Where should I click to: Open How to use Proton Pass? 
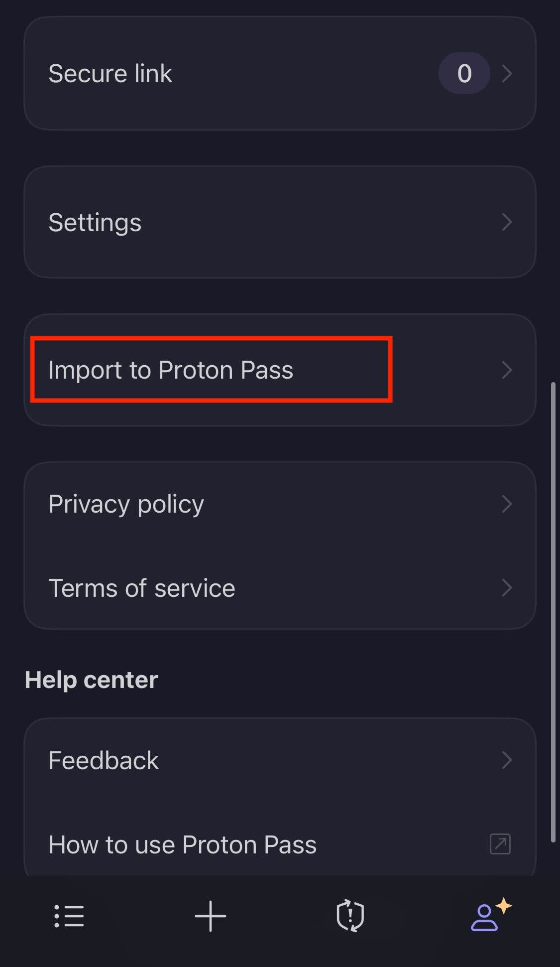(182, 844)
